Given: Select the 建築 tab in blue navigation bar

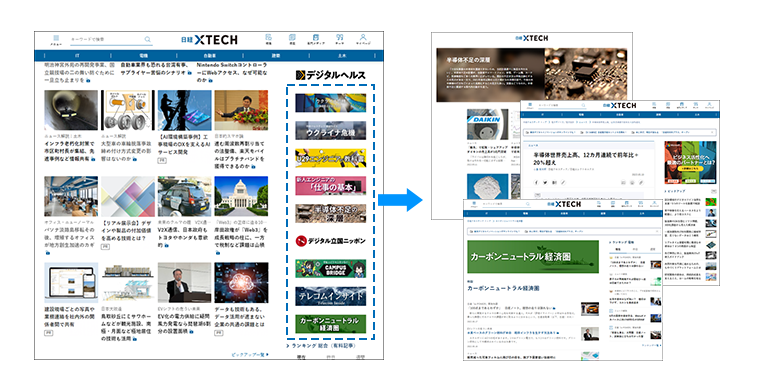Looking at the screenshot, I should pyautogui.click(x=276, y=56).
